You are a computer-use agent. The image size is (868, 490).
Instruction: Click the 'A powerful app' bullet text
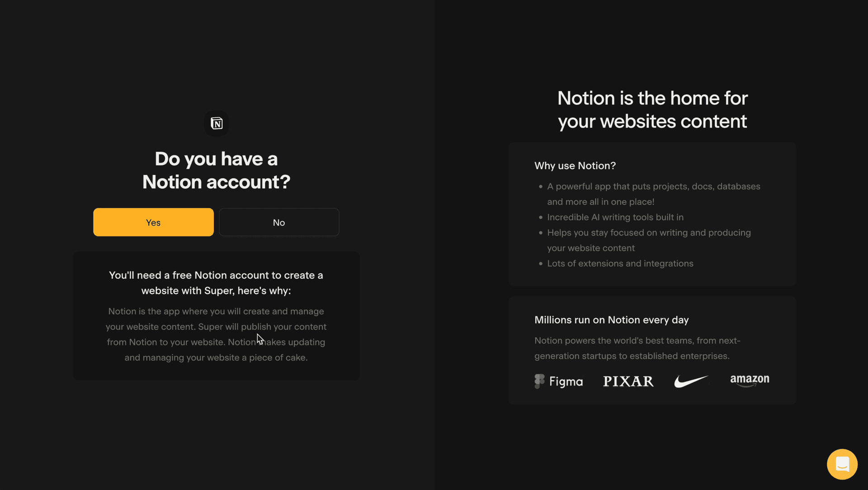[653, 187]
